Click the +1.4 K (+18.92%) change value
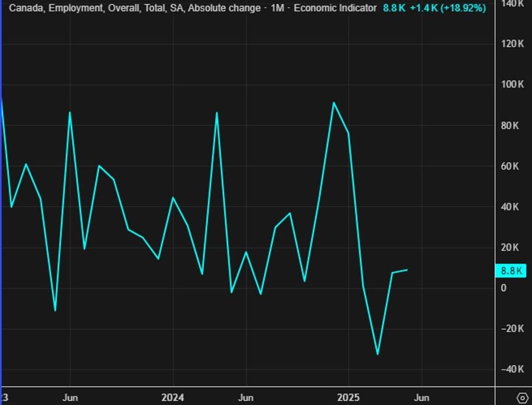Image resolution: width=532 pixels, height=405 pixels. [x=447, y=8]
